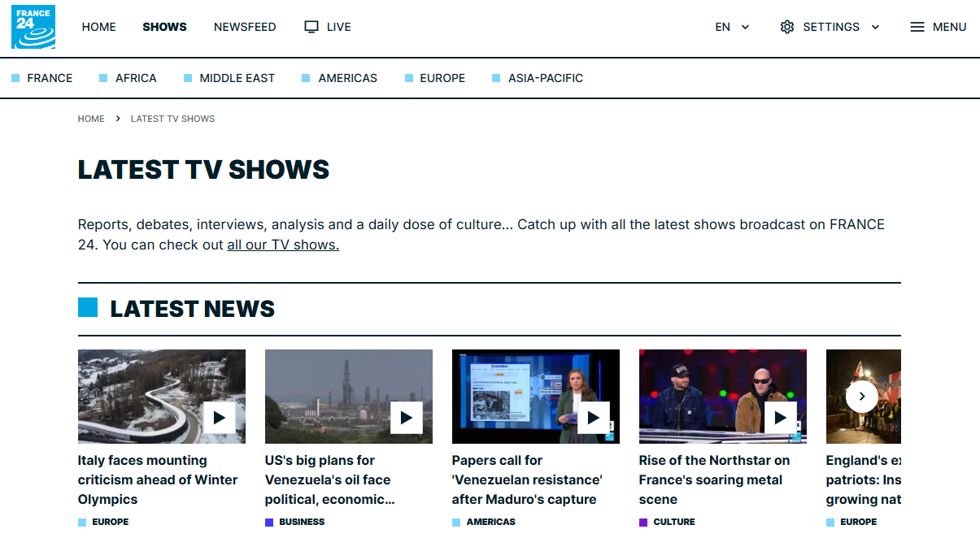The width and height of the screenshot is (980, 538).
Task: Click HOME in the breadcrumb trail
Action: tap(91, 119)
